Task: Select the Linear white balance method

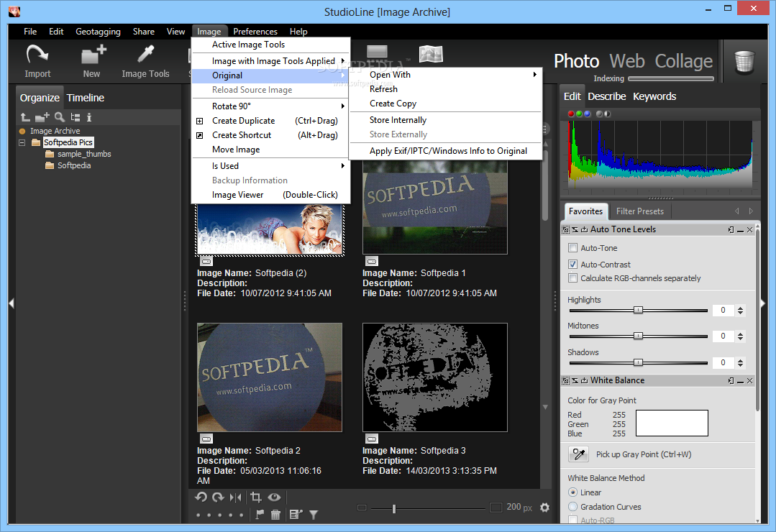Action: point(572,492)
